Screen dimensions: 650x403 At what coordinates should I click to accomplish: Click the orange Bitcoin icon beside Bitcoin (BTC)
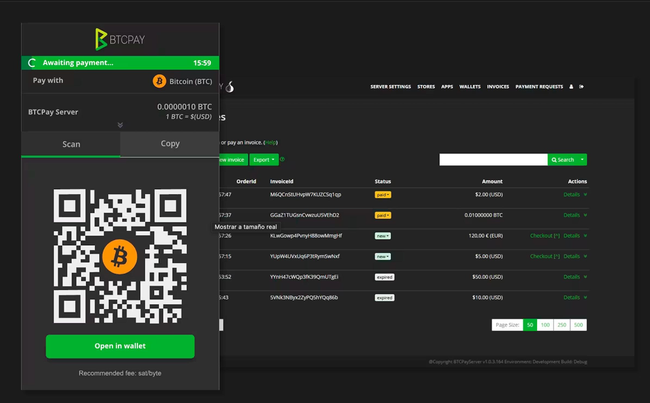point(159,81)
